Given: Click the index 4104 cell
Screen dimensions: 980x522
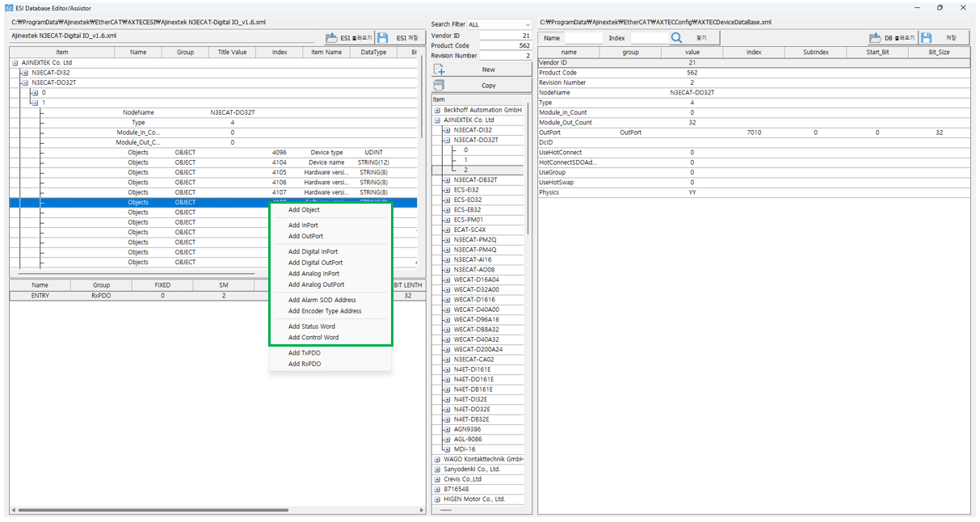Looking at the screenshot, I should coord(280,162).
